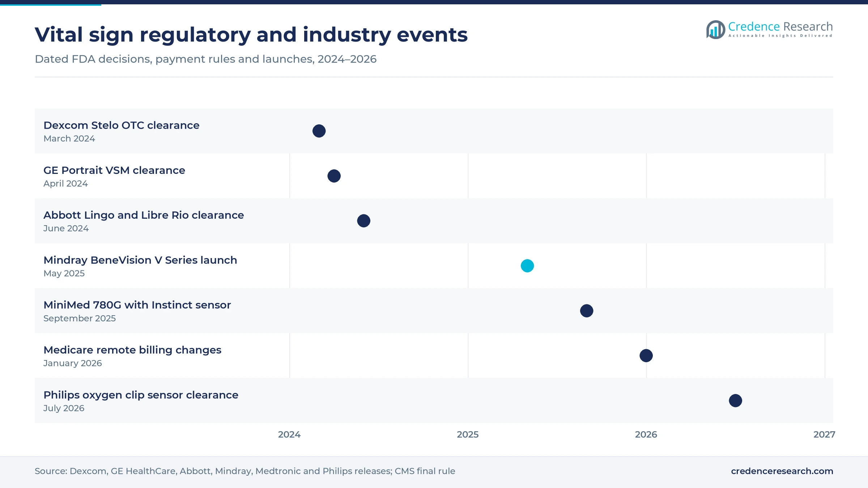
Task: Click the 'June 2024' date text
Action: click(x=66, y=228)
